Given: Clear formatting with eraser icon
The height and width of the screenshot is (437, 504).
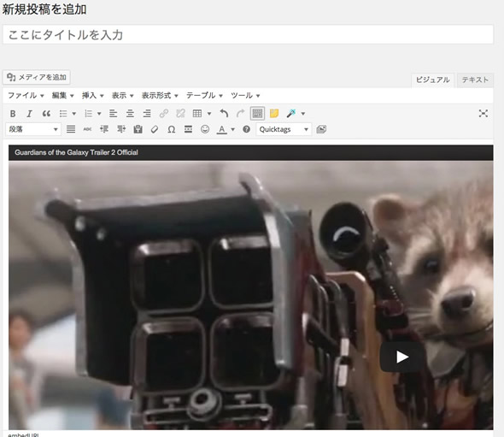Looking at the screenshot, I should (155, 129).
